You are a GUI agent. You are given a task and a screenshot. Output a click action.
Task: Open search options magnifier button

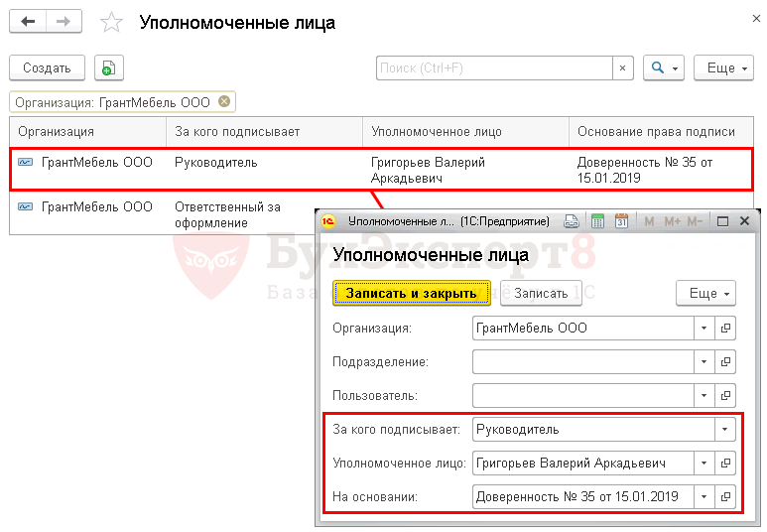pyautogui.click(x=663, y=67)
